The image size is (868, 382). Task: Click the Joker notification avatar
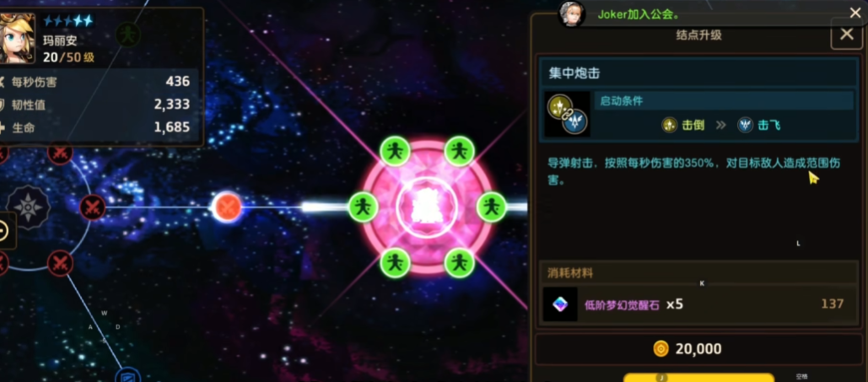click(572, 13)
